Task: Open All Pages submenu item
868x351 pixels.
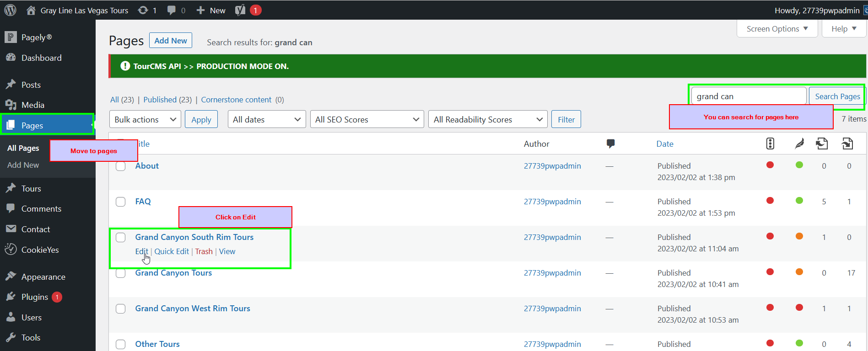Action: tap(23, 148)
